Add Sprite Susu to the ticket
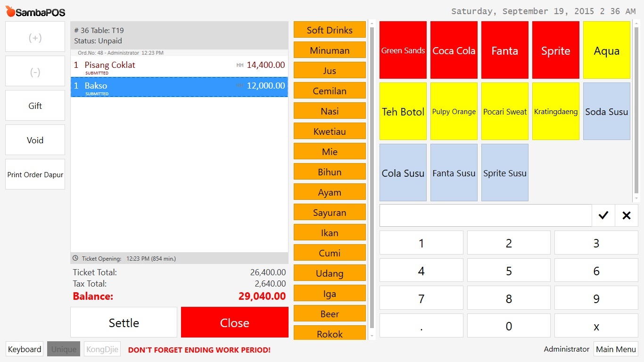 pyautogui.click(x=505, y=173)
